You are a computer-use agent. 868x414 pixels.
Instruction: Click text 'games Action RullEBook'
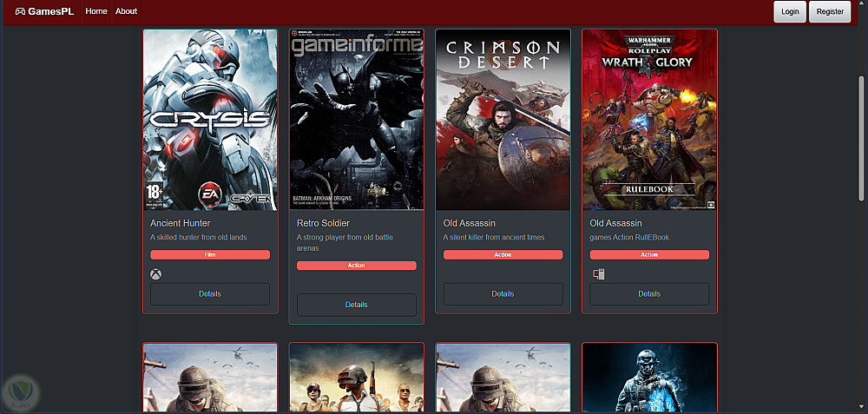pyautogui.click(x=629, y=238)
